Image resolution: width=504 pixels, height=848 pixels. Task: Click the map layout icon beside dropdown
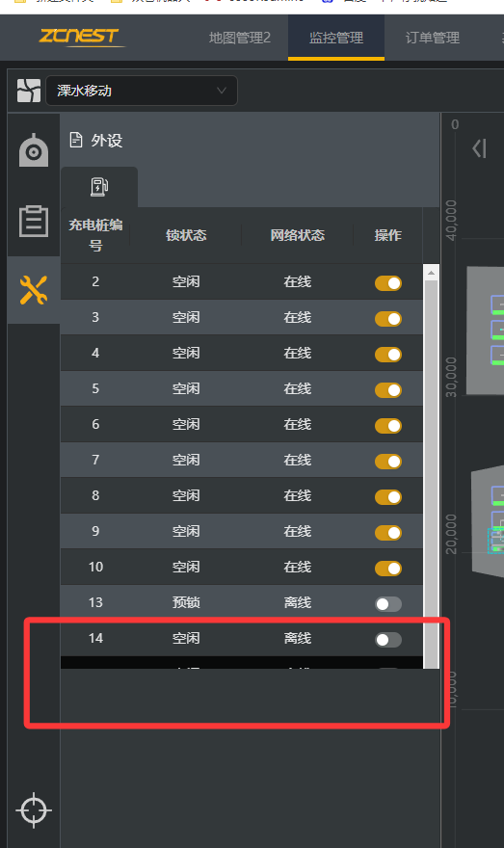29,91
